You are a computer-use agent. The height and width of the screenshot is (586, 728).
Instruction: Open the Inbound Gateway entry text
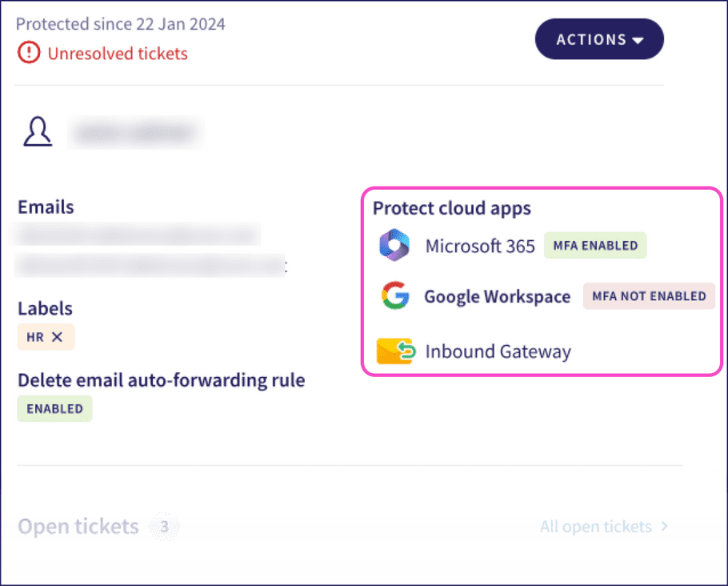point(498,351)
